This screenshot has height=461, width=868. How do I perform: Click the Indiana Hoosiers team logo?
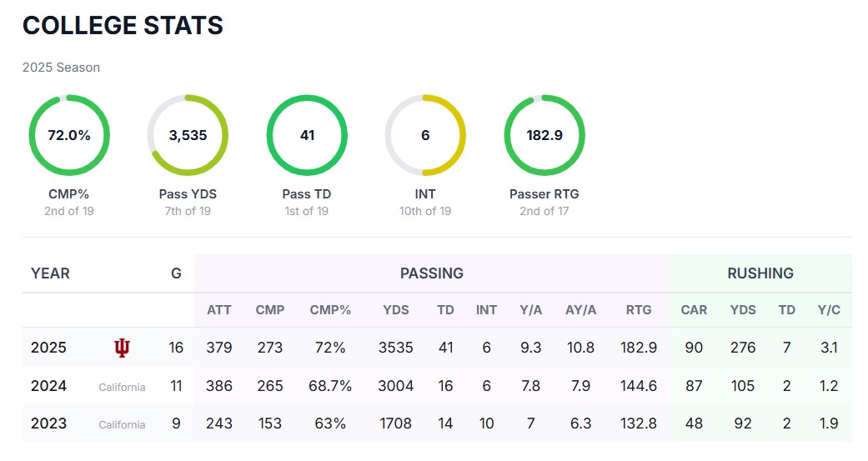coord(122,348)
